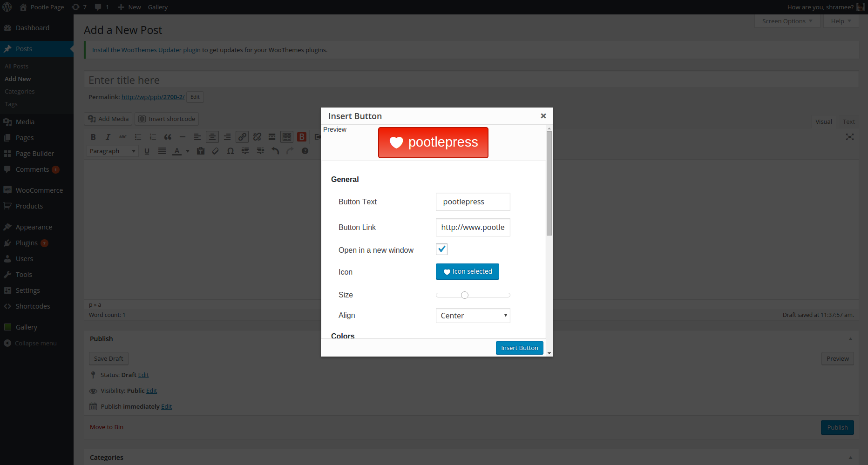Viewport: 868px width, 465px height.
Task: Switch to the Text editor tab
Action: (x=848, y=121)
